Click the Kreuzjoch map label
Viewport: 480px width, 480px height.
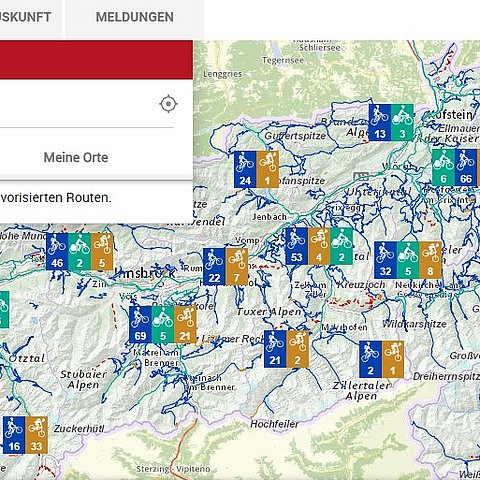361,285
